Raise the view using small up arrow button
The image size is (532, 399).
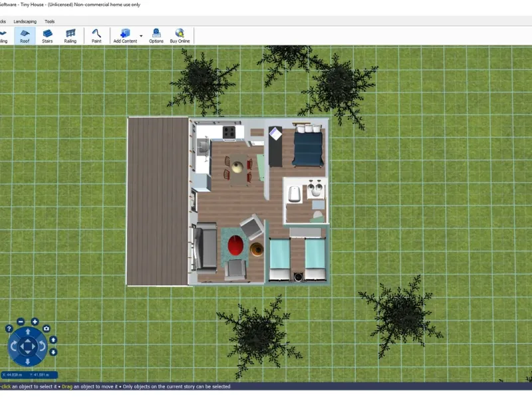coord(53,340)
